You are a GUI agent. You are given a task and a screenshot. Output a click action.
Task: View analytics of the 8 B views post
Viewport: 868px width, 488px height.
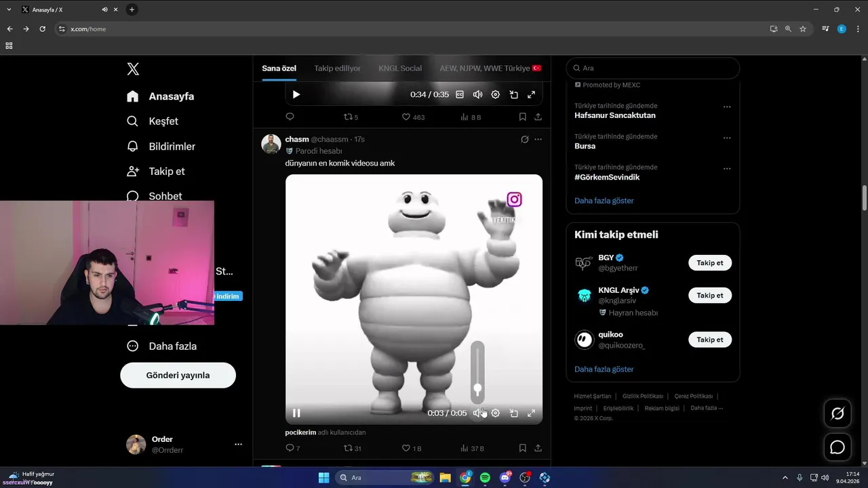(x=471, y=117)
